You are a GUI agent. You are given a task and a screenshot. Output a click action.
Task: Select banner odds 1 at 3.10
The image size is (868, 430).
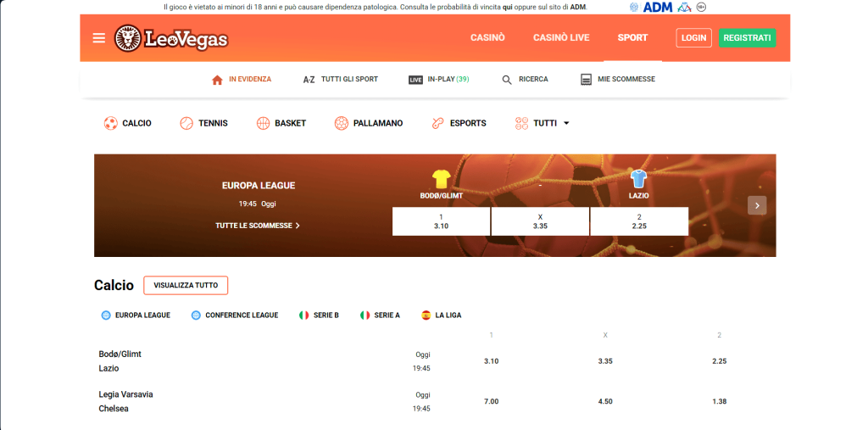(x=441, y=221)
